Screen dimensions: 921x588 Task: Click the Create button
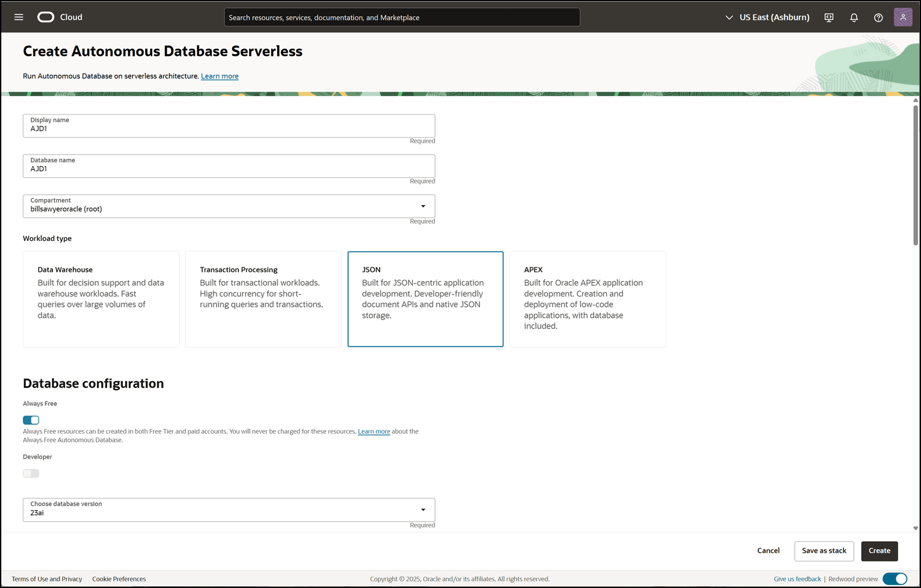coord(879,551)
